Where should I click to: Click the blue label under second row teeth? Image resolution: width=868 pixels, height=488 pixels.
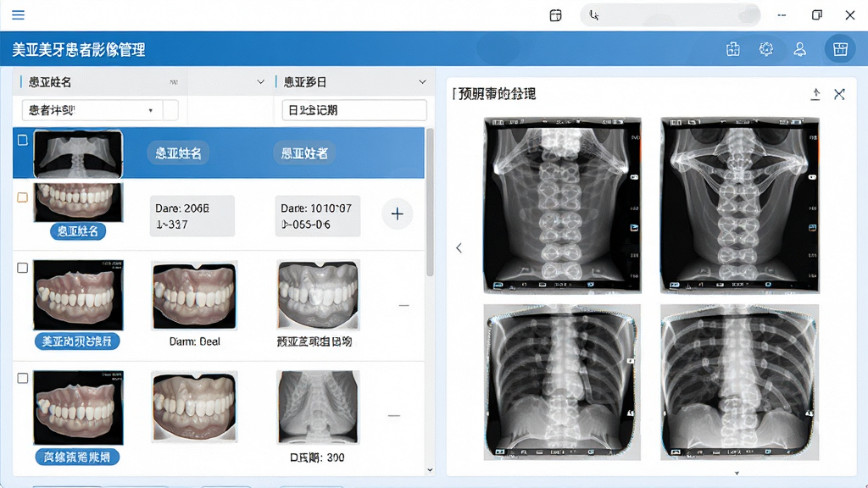[x=78, y=231]
